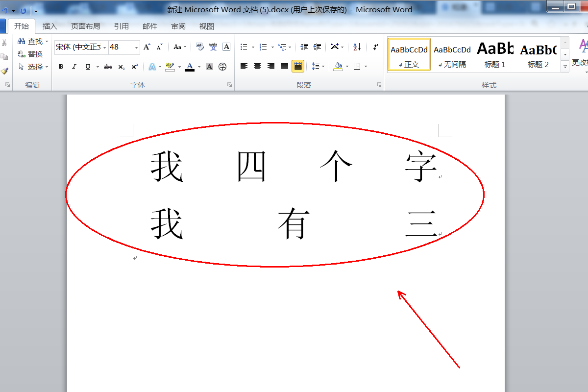The width and height of the screenshot is (588, 392).
Task: Click the Format Painter brush icon
Action: pos(4,71)
